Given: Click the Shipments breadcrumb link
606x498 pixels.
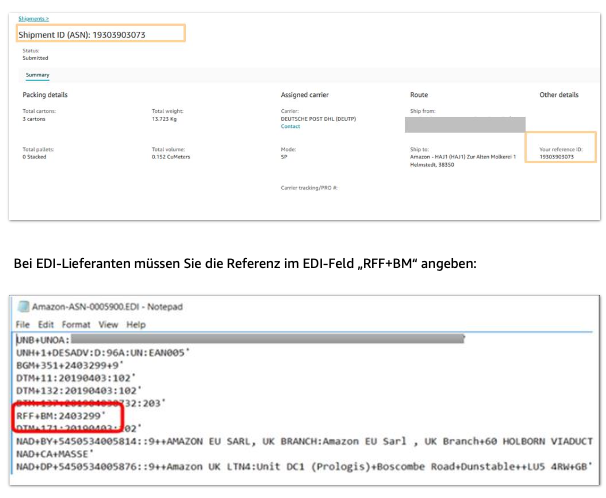Looking at the screenshot, I should pos(33,19).
